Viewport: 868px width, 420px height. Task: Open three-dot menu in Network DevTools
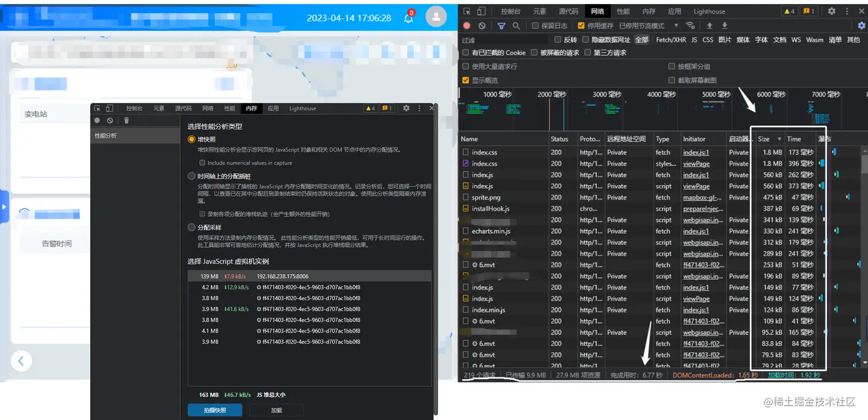point(847,11)
